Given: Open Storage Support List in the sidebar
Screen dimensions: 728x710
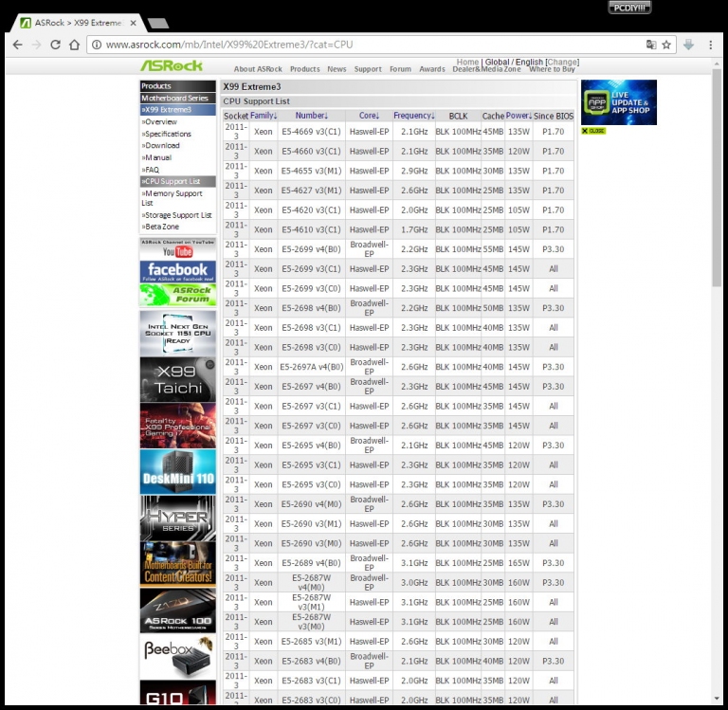Looking at the screenshot, I should pos(178,215).
